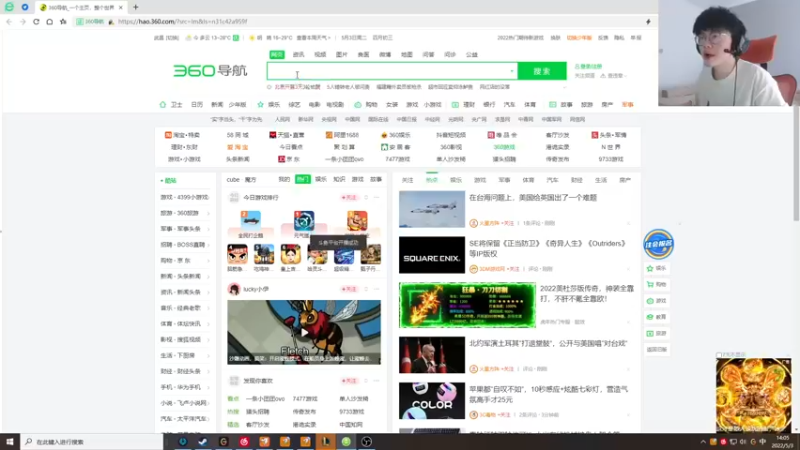The width and height of the screenshot is (800, 450).
Task: Click the rank 4 red-headband game icon
Action: coord(237,254)
